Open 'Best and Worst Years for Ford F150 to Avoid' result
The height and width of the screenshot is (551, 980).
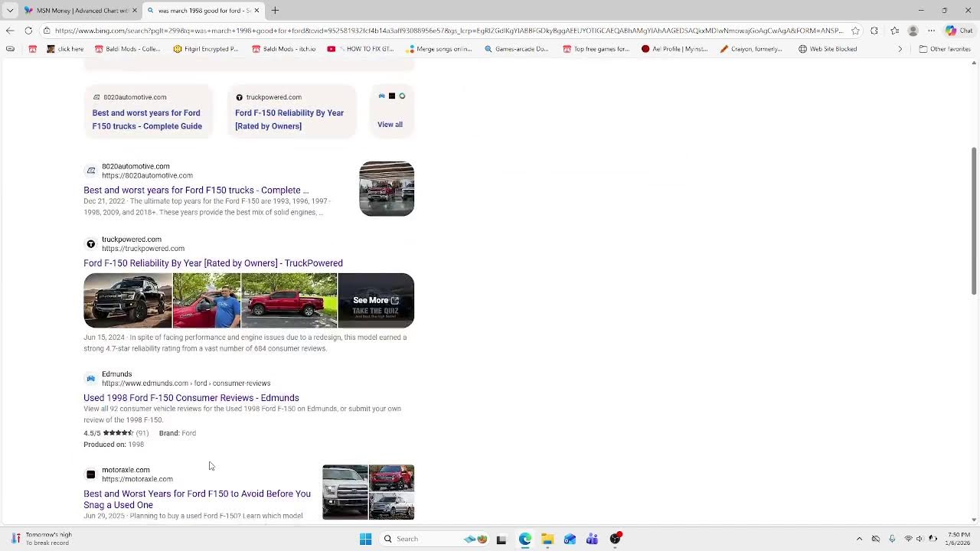pos(197,499)
